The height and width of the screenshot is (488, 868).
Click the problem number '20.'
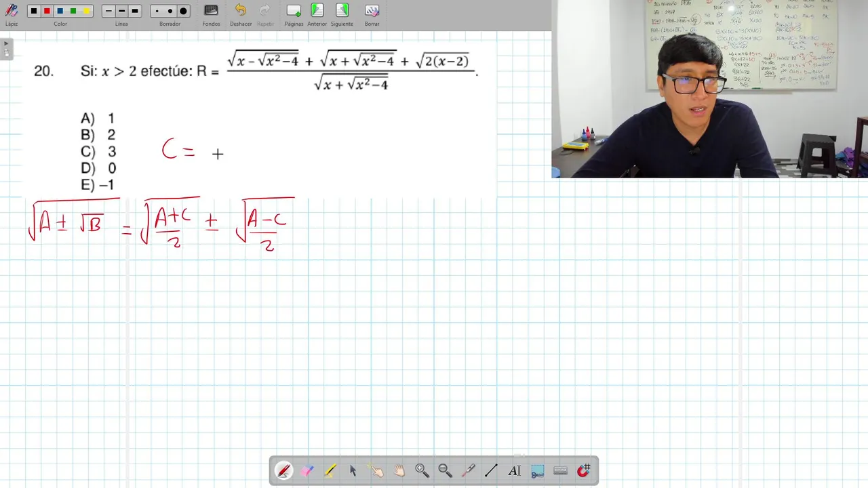(x=43, y=71)
